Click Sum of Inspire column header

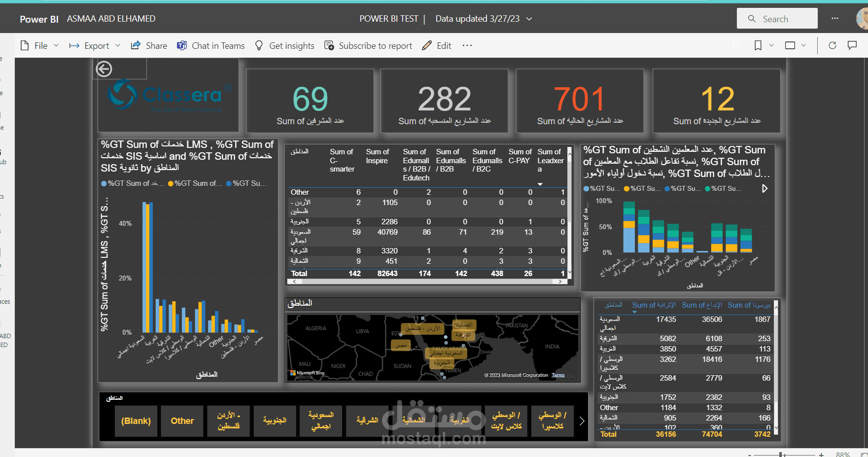pos(378,156)
